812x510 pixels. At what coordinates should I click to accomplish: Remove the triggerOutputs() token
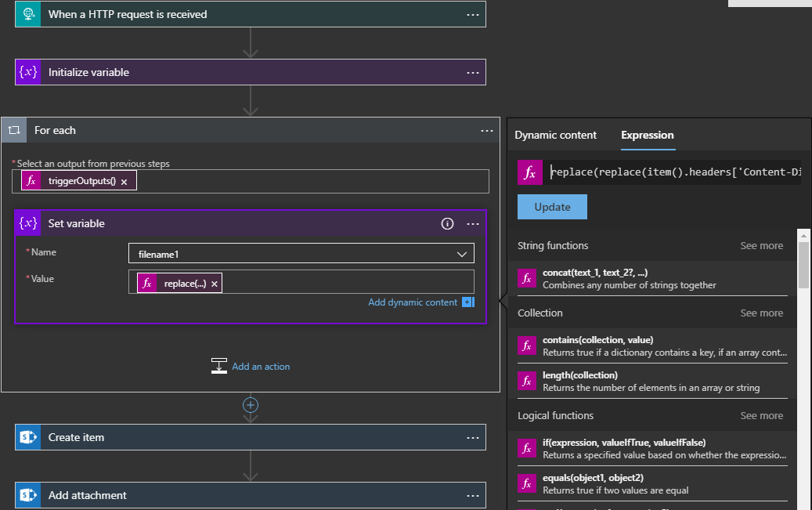pos(124,182)
